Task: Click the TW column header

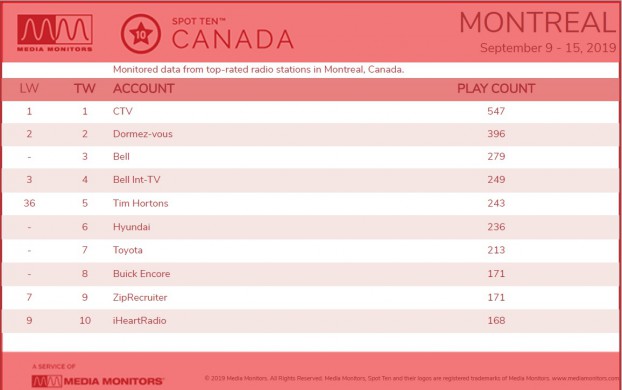Action: click(x=84, y=88)
